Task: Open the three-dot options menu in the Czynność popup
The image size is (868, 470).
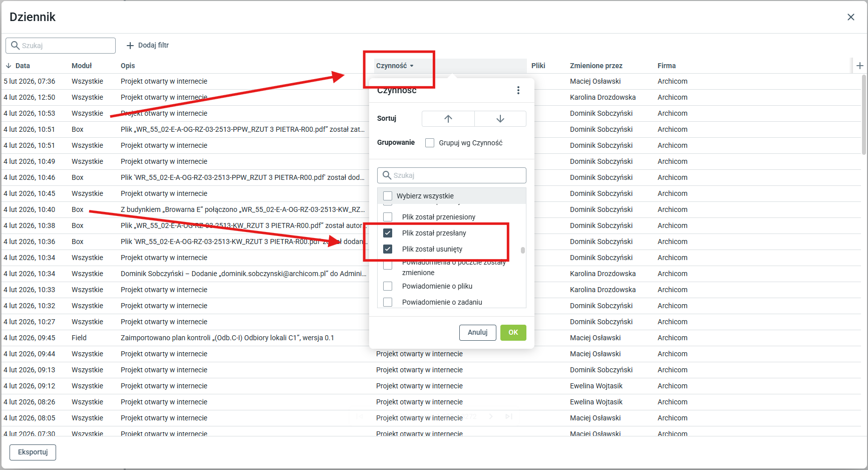Action: [518, 90]
